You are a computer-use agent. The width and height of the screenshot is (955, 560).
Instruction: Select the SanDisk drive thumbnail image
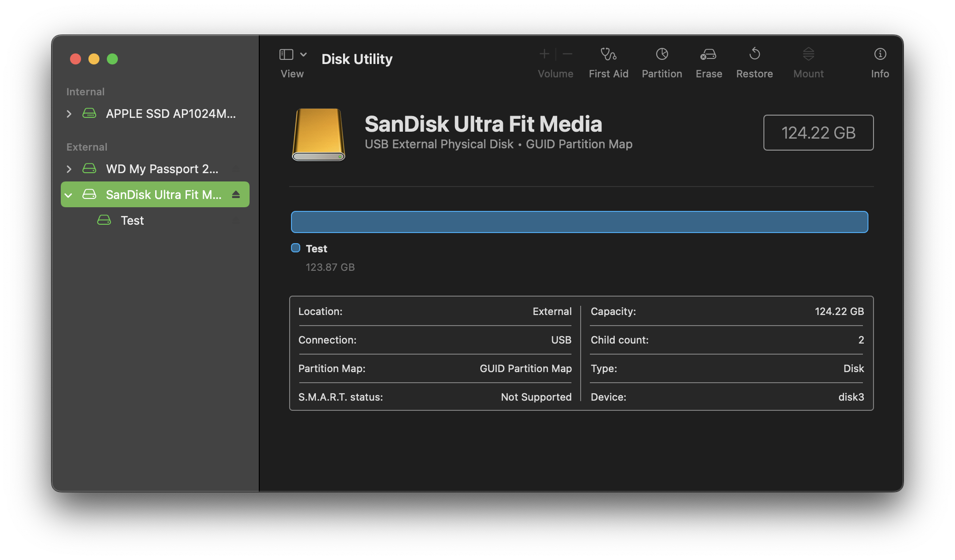[318, 134]
